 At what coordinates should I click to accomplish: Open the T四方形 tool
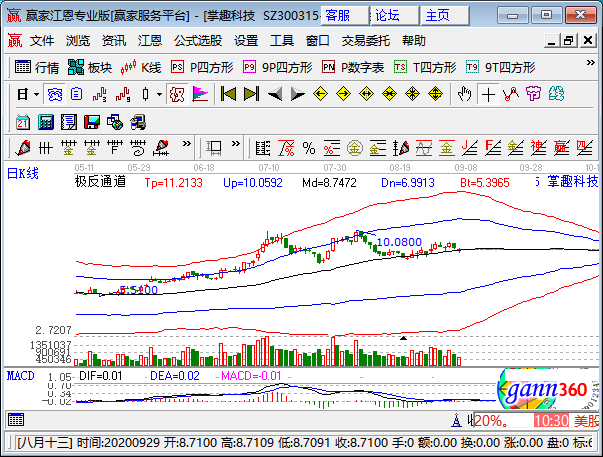tap(425, 67)
